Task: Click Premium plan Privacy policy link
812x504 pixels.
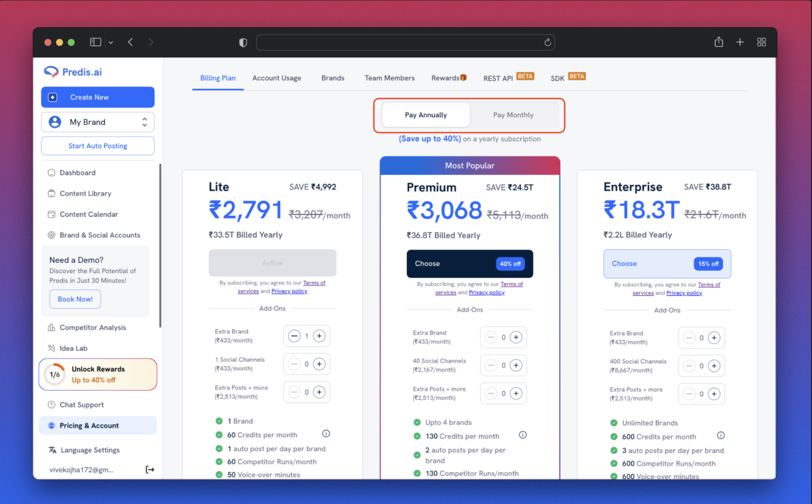Action: [x=486, y=292]
